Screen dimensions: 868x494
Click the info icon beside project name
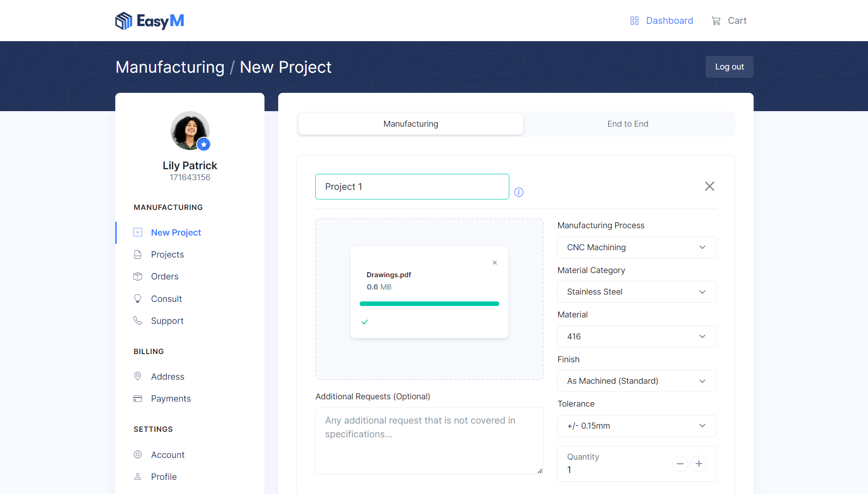[519, 192]
